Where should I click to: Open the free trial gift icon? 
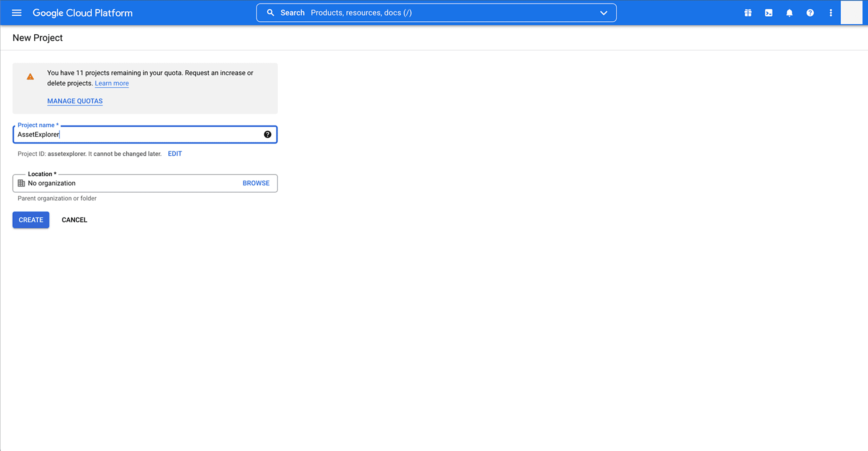click(748, 13)
